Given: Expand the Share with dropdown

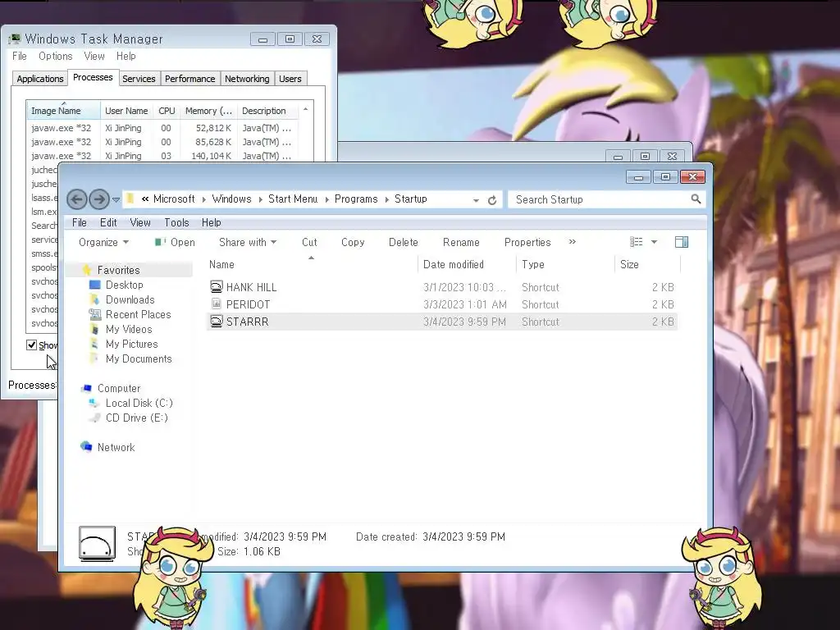Looking at the screenshot, I should (248, 242).
